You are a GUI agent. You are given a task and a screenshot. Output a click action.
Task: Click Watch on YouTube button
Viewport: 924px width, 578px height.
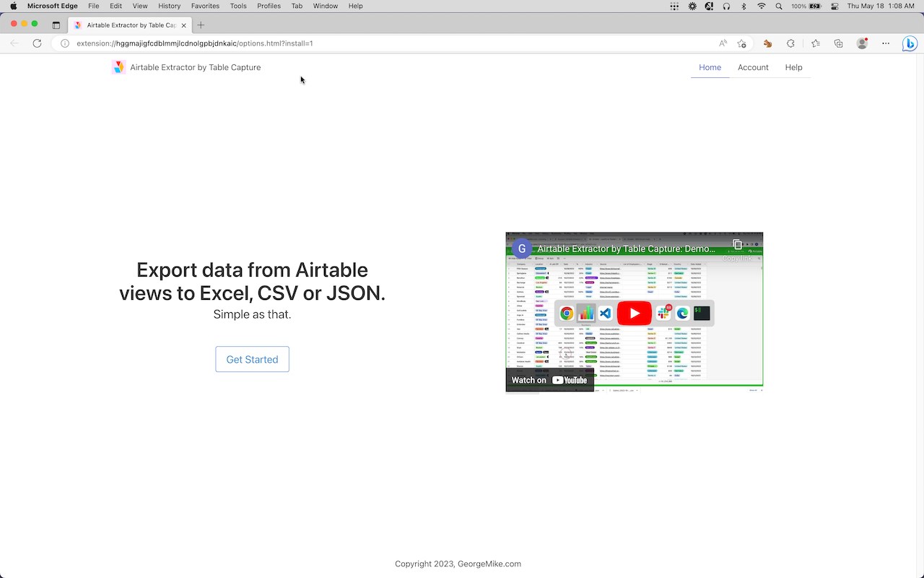pyautogui.click(x=549, y=380)
